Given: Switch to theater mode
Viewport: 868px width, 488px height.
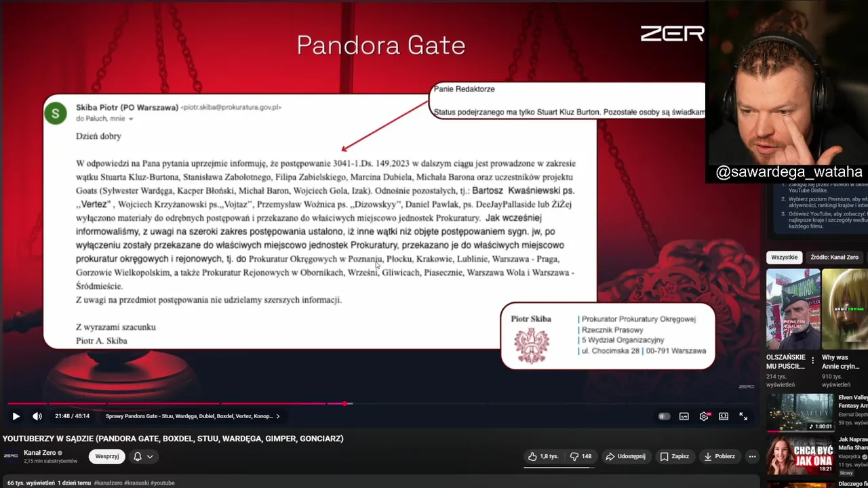Looking at the screenshot, I should pyautogui.click(x=724, y=416).
